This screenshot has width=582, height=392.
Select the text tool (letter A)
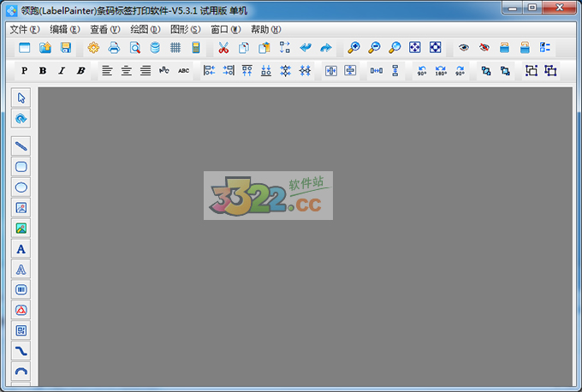[x=21, y=248]
